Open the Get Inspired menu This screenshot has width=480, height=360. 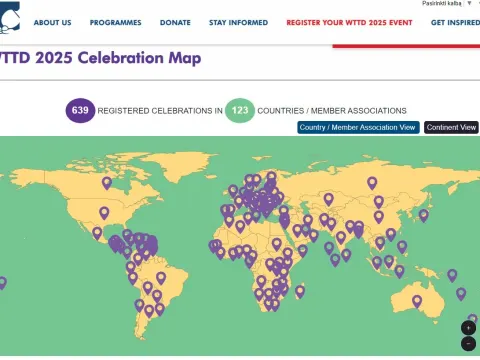pyautogui.click(x=455, y=23)
